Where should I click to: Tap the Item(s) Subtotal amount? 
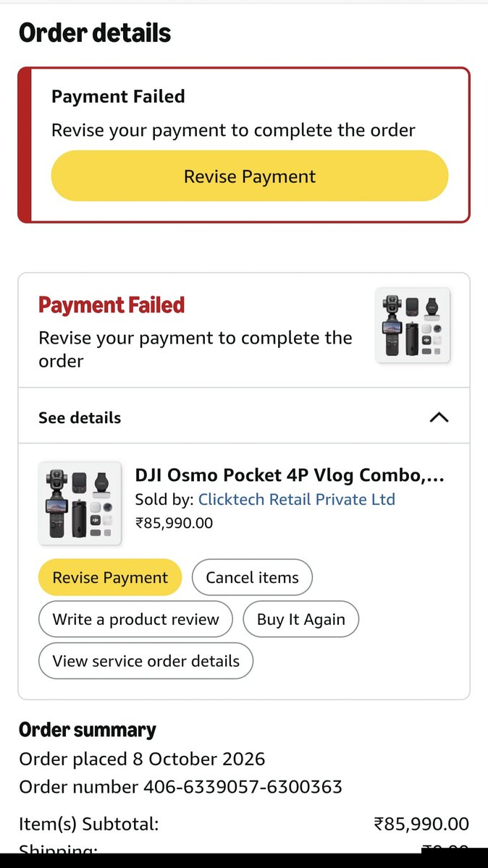pyautogui.click(x=421, y=823)
